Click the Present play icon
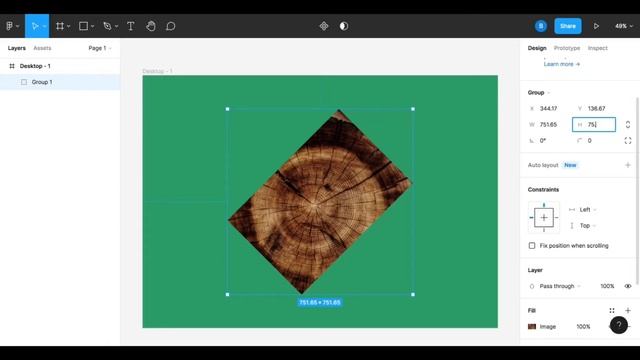 coord(596,26)
